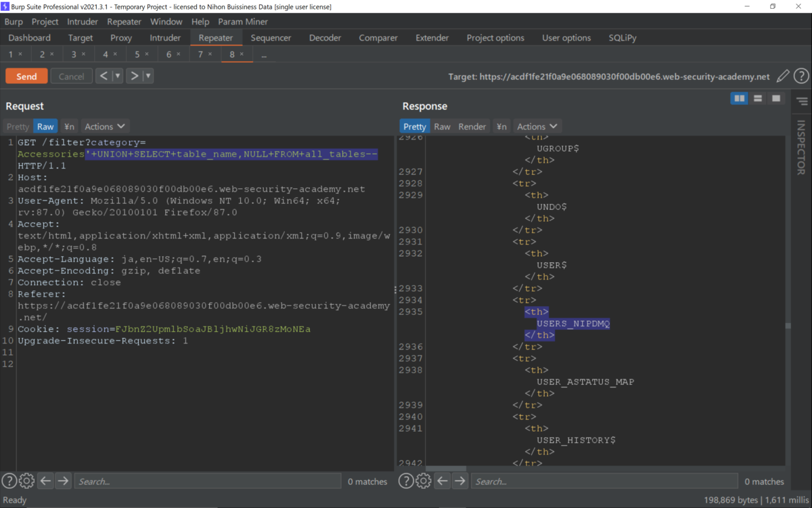This screenshot has width=812, height=508.
Task: Switch request view to Raw
Action: tap(45, 127)
